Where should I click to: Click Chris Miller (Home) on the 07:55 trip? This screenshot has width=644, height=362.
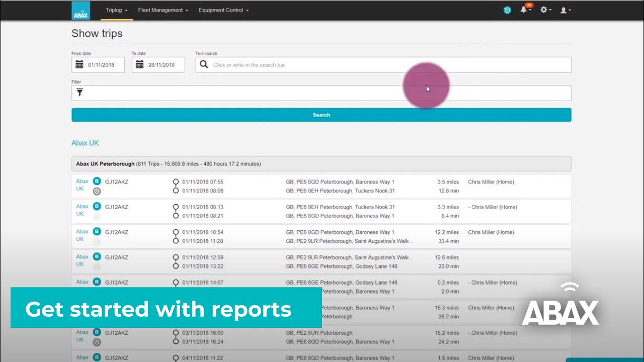click(491, 182)
